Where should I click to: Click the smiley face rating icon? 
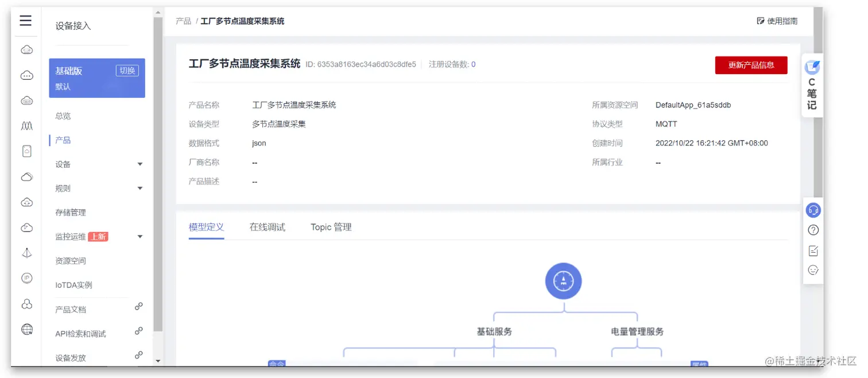(x=813, y=270)
